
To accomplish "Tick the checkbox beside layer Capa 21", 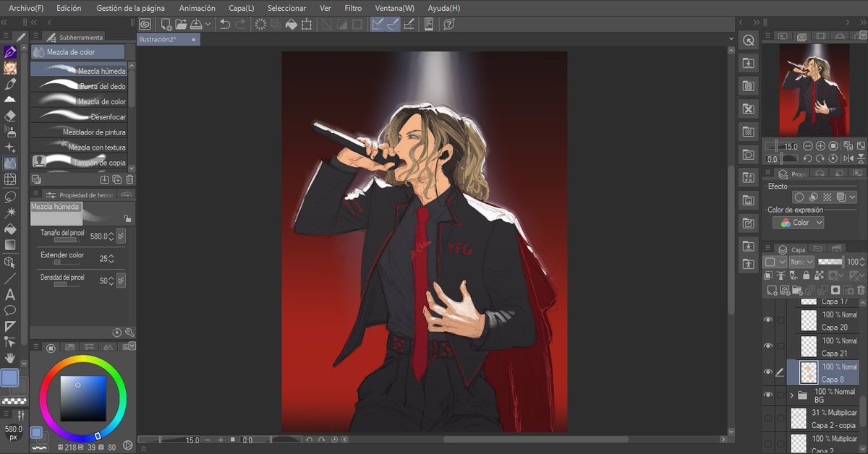I will click(780, 346).
